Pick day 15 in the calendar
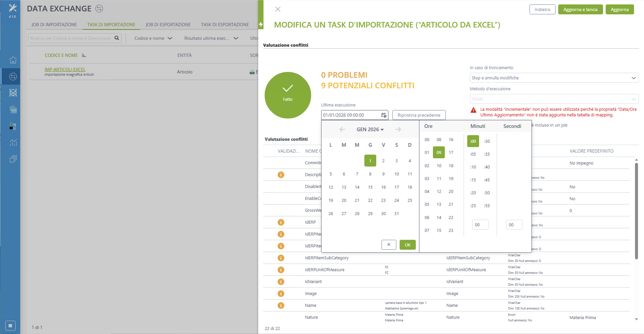This screenshot has width=644, height=334. point(370,187)
